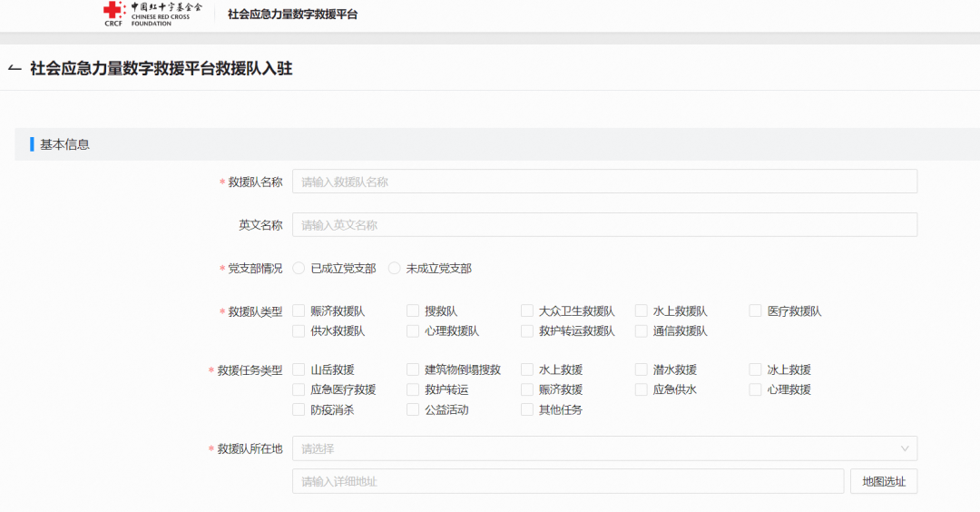This screenshot has height=512, width=980.
Task: Click the 地图选址 button
Action: (883, 481)
